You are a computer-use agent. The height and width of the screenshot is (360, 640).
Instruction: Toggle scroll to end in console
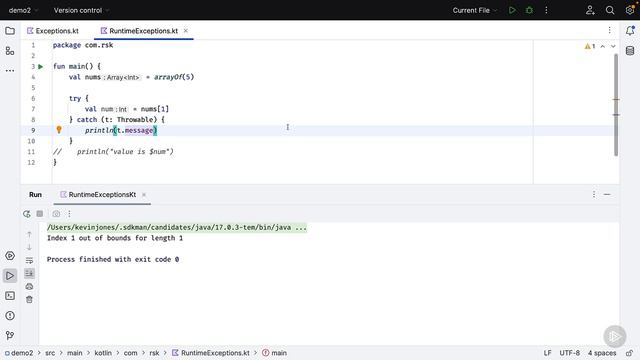point(29,273)
